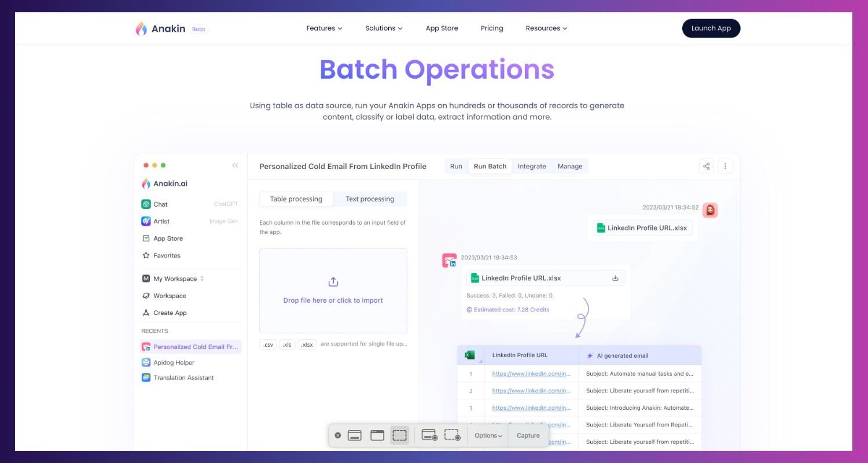
Task: Toggle capture selected portion mode
Action: (x=399, y=436)
